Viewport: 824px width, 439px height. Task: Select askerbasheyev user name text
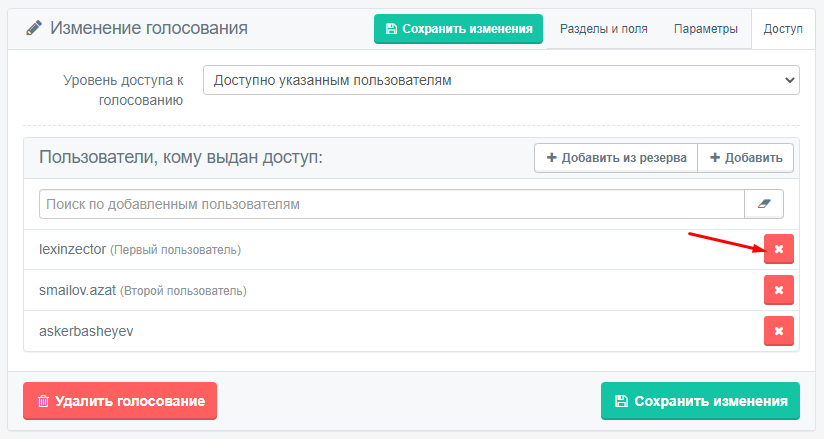pos(86,331)
